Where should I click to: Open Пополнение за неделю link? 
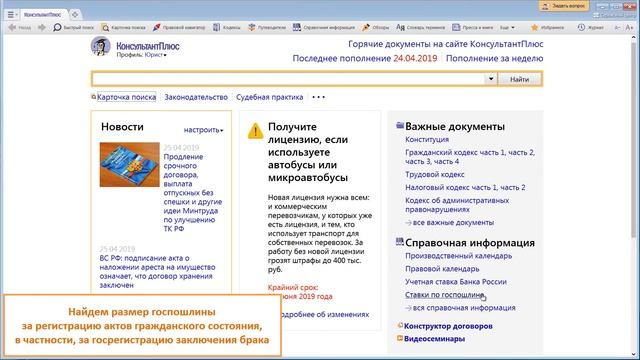[494, 58]
